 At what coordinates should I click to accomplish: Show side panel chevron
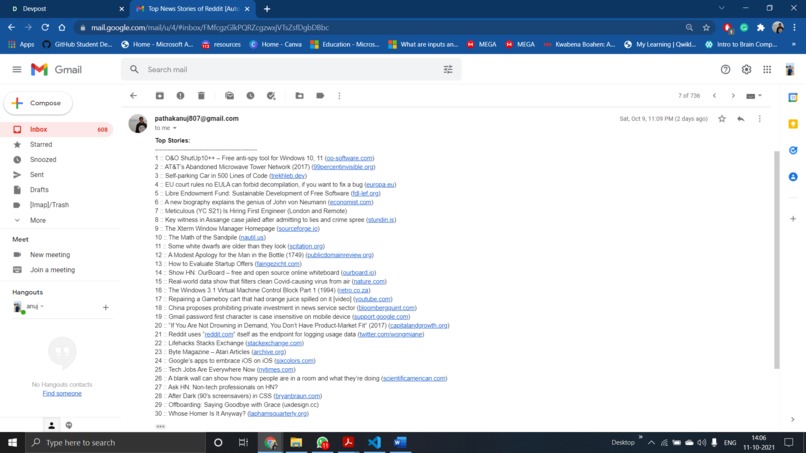tap(793, 420)
